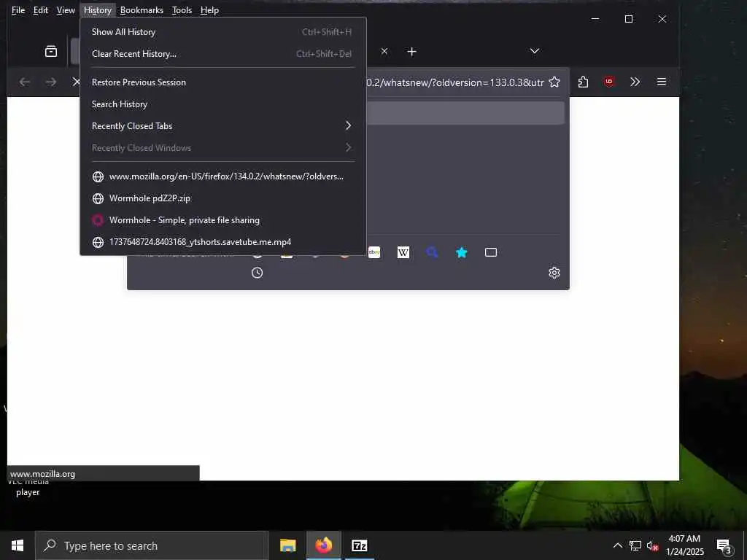Open the Extensions puzzle icon
The image size is (747, 560).
click(583, 82)
